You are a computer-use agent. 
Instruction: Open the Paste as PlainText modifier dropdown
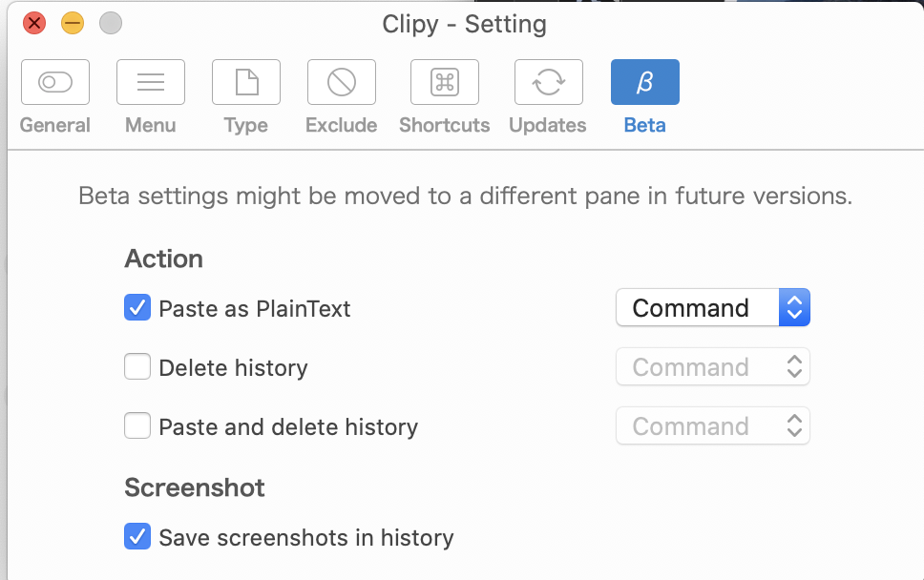tap(713, 307)
